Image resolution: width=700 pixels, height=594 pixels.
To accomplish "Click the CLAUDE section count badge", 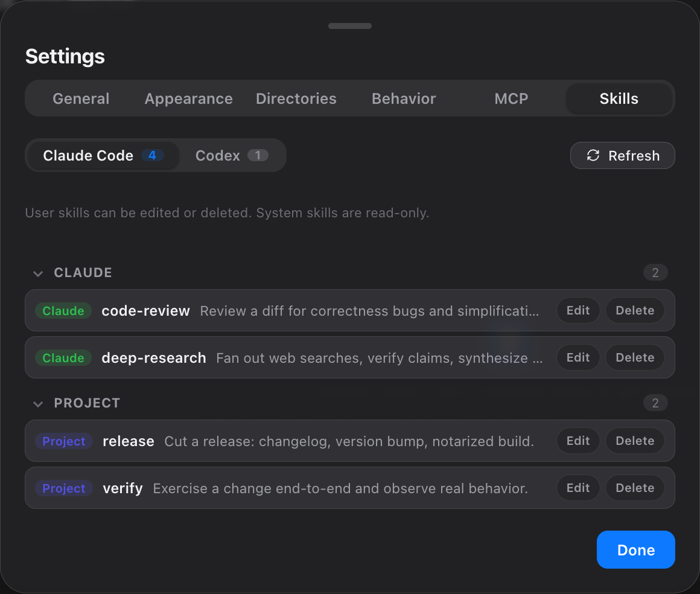I will tap(655, 272).
